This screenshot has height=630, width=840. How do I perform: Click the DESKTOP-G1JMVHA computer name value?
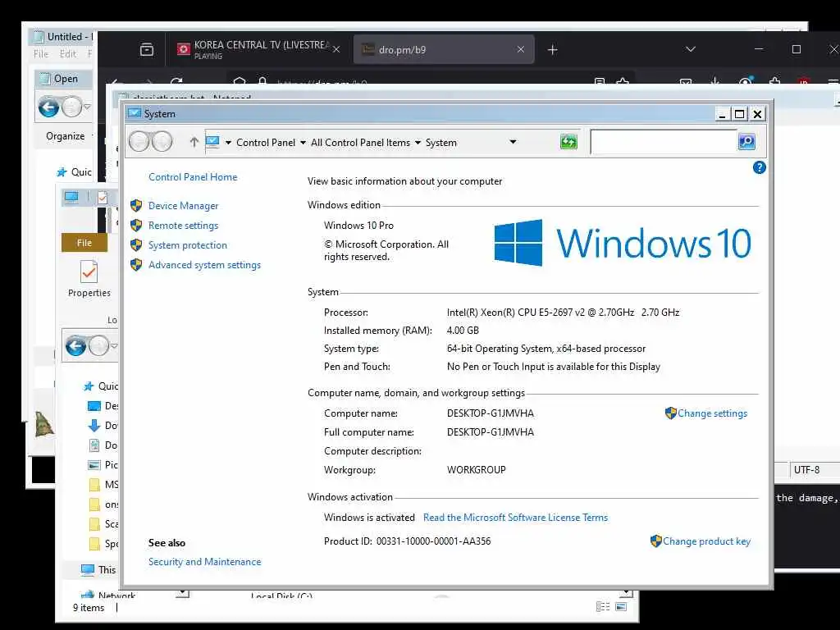pos(491,413)
